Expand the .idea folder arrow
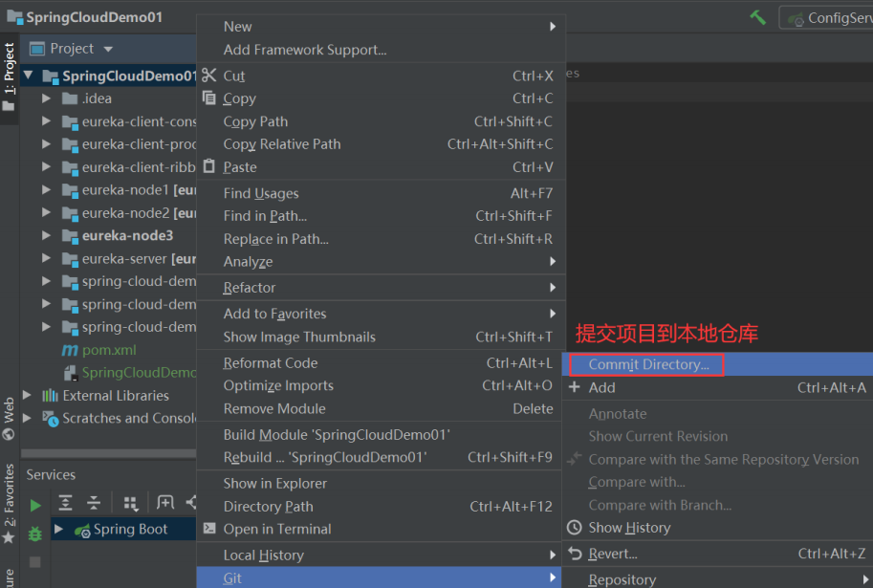 [x=46, y=98]
